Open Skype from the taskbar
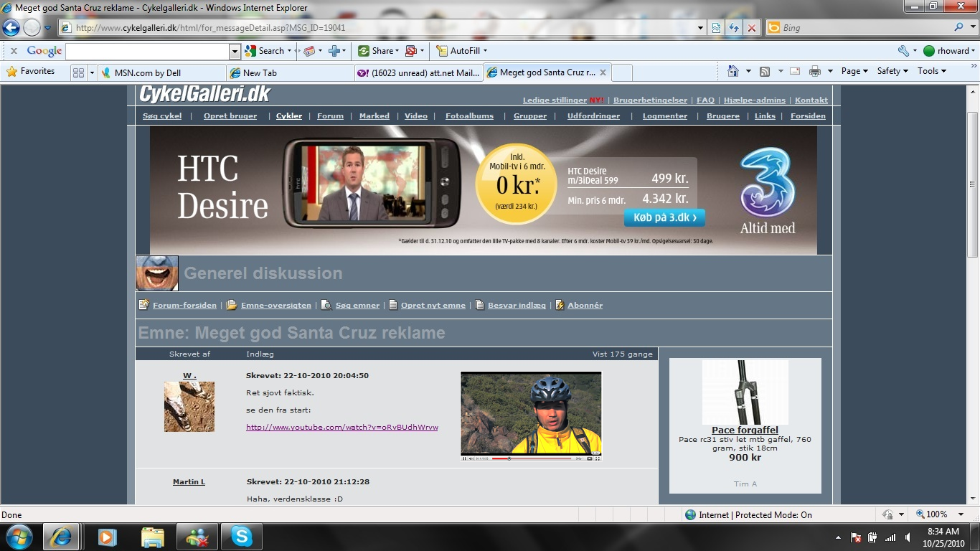The width and height of the screenshot is (980, 551). coord(241,537)
